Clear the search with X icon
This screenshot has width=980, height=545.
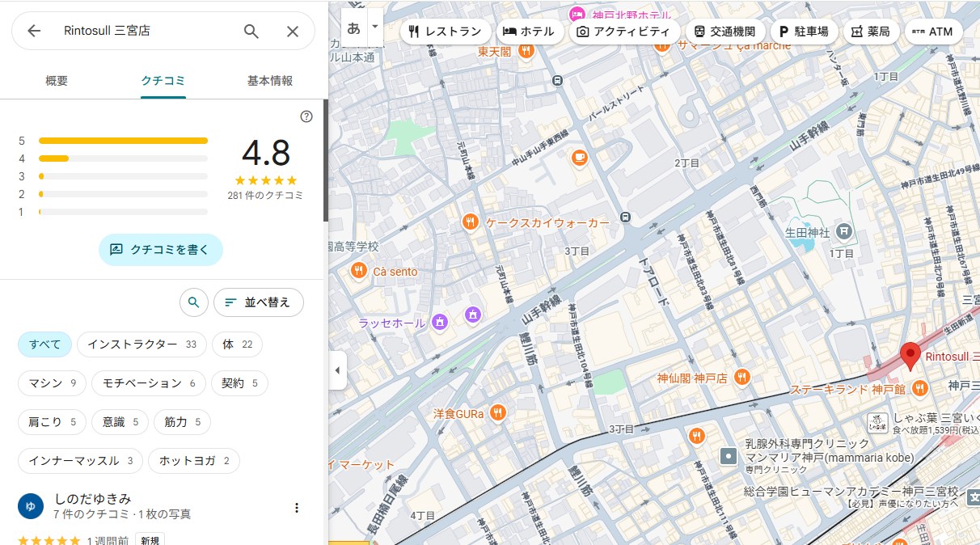(293, 31)
